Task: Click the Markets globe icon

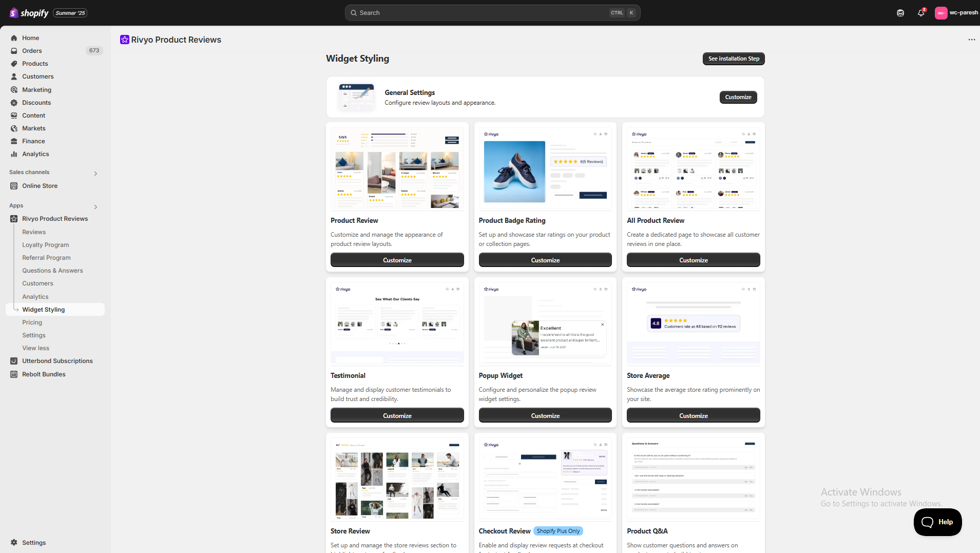Action: (x=14, y=128)
